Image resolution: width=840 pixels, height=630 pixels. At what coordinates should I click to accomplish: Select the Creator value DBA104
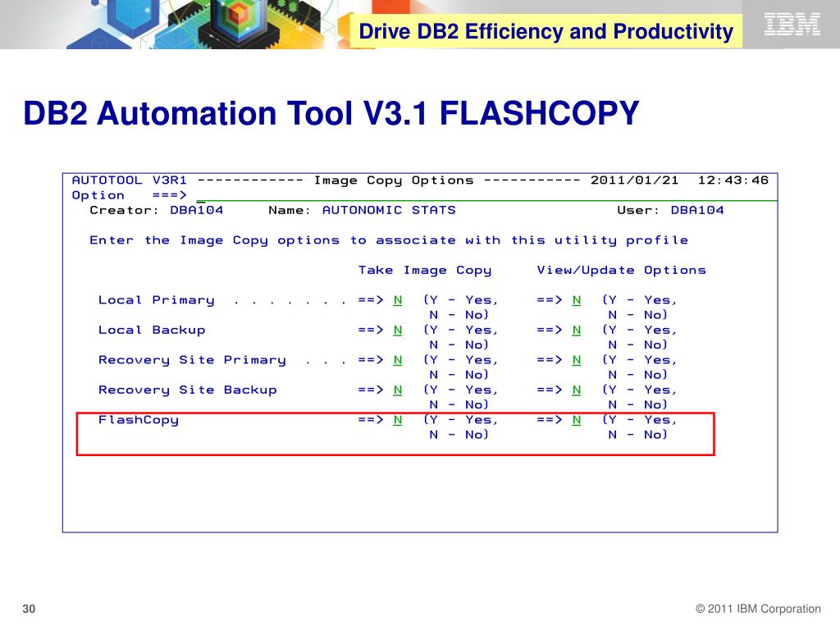197,210
